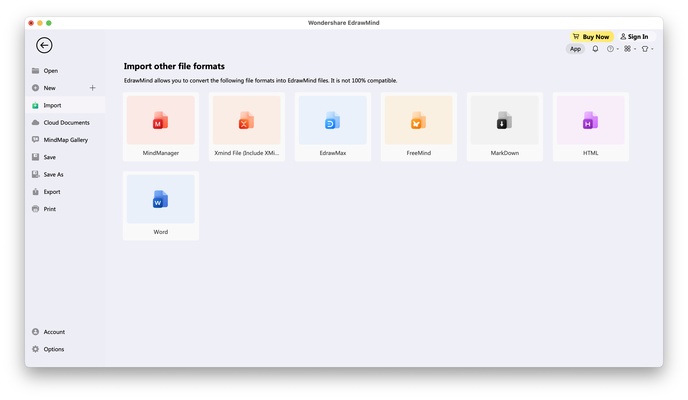
Task: Click the floppy disk icon beside Save
Action: 36,157
